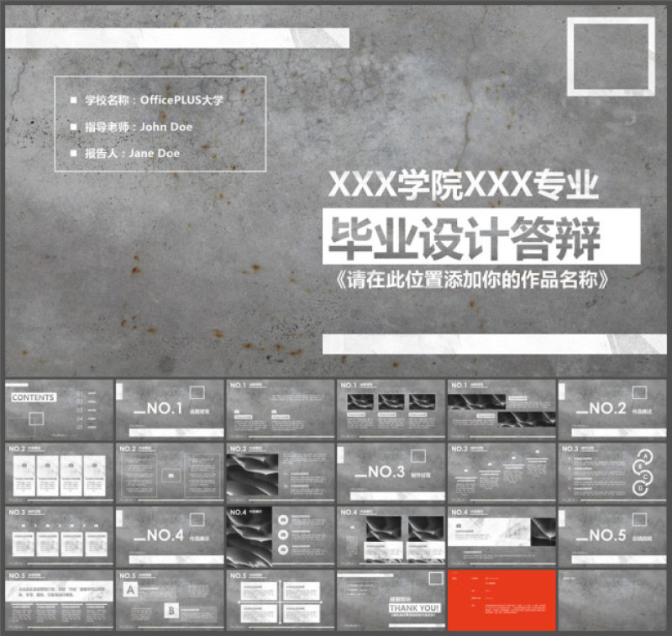The image size is (672, 636).
Task: Expand contents item 01 on the CONTENTS slide
Action: (79, 393)
